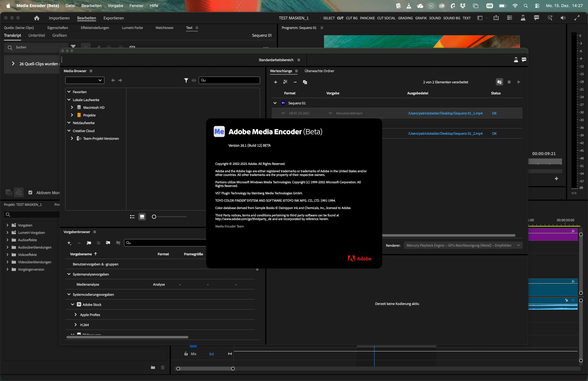Open Media-Browser recent locations dropdown
Image resolution: width=588 pixels, height=381 pixels.
(x=85, y=80)
